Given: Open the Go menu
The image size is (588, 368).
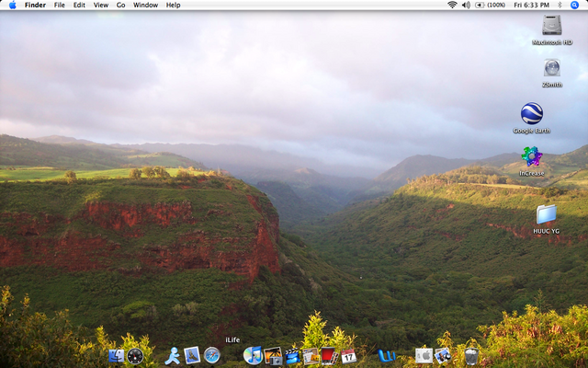Looking at the screenshot, I should 120,5.
